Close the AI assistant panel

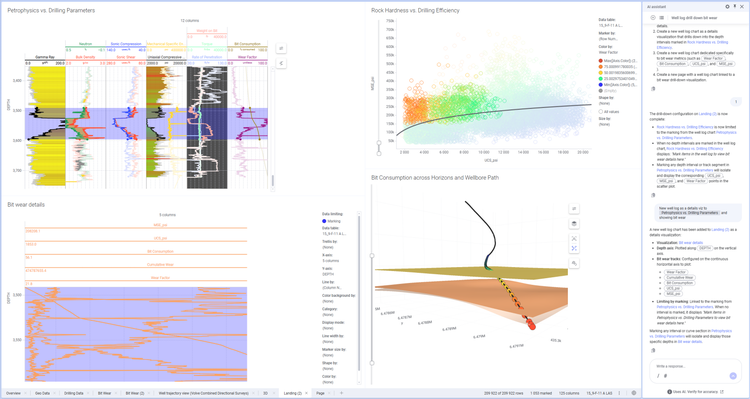pos(742,7)
